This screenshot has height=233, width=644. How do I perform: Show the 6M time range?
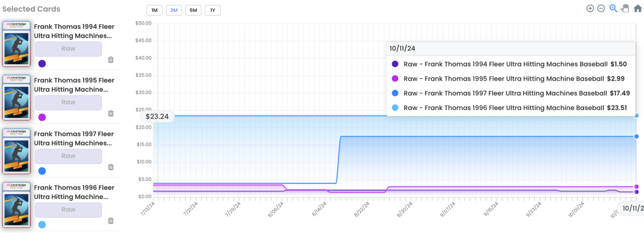click(x=193, y=10)
